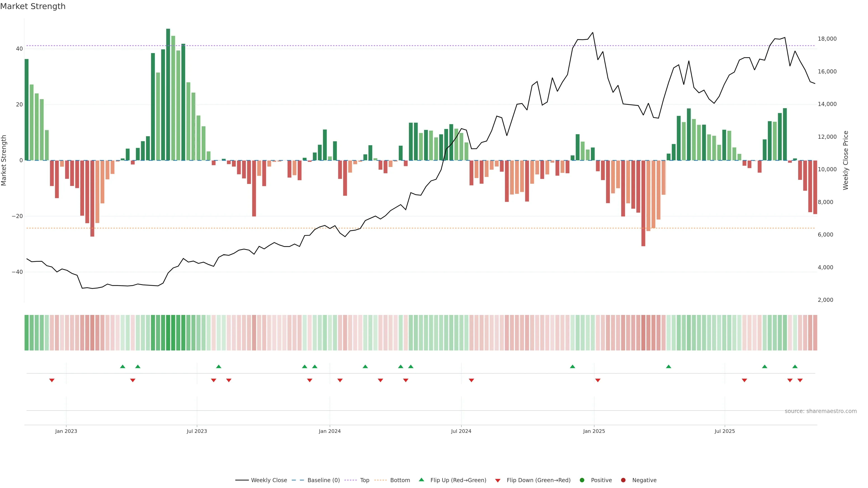Click the Bottom legend line swatch
This screenshot has height=488, width=868.
380,480
